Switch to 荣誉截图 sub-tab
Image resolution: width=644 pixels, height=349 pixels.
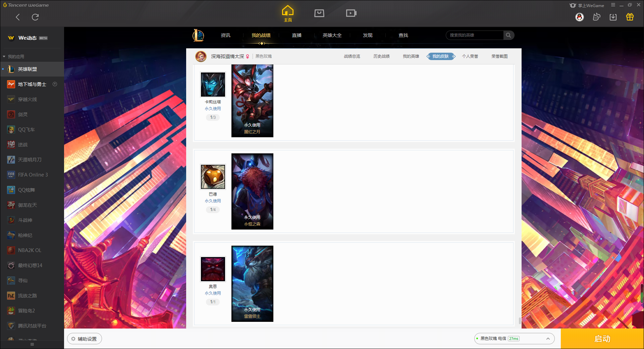tap(499, 56)
